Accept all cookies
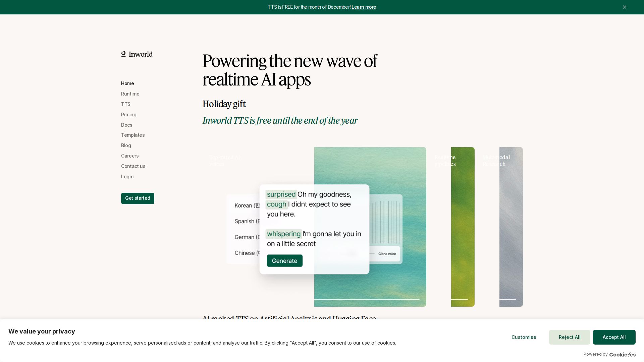Screen dimensions: 644x362 [x=614, y=337]
